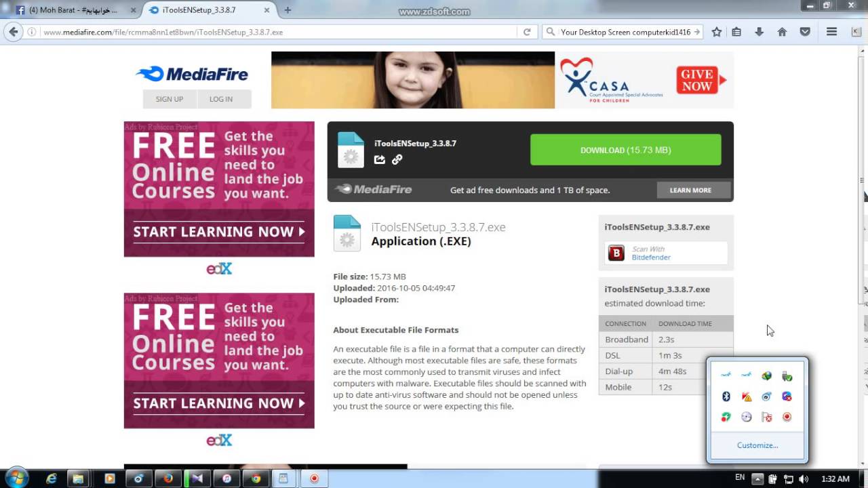Viewport: 868px width, 488px height.
Task: Reload the page with the refresh icon
Action: coord(527,32)
